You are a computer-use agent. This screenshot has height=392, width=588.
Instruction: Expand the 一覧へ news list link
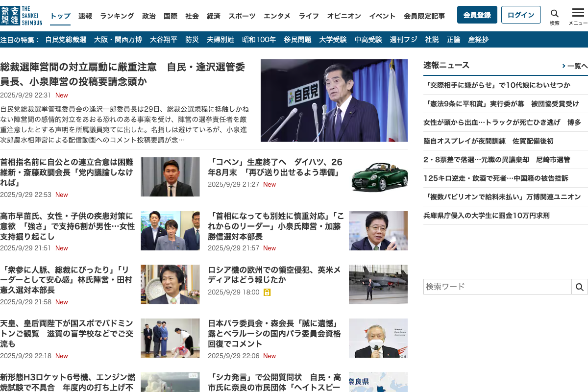574,66
